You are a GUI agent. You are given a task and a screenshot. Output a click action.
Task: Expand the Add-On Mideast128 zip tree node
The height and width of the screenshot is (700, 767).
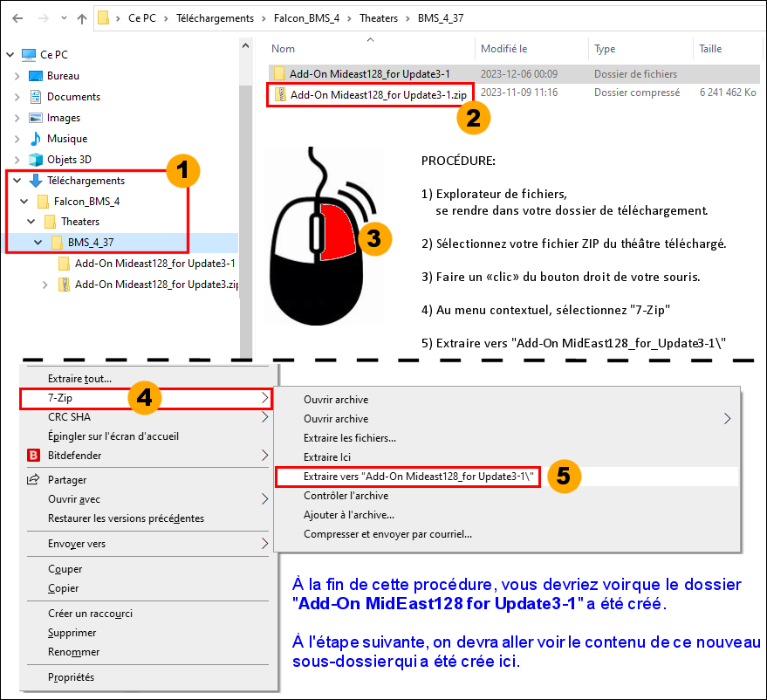click(45, 285)
